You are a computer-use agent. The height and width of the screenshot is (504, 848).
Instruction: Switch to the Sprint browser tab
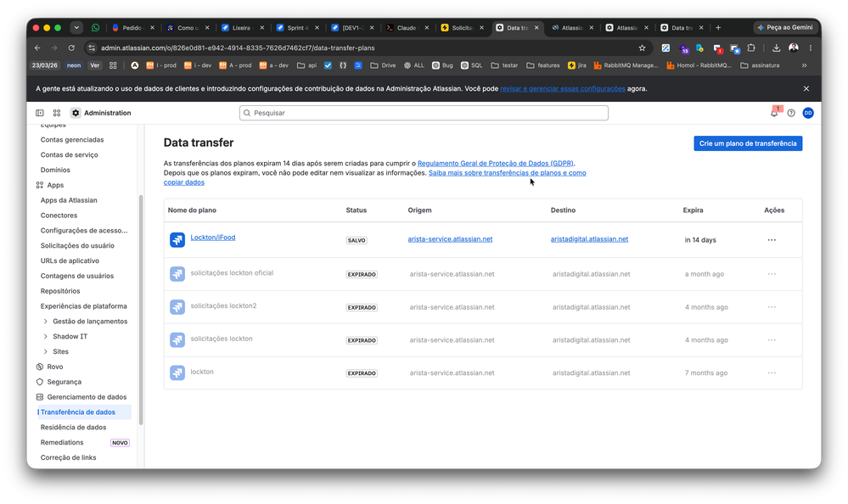click(x=297, y=28)
